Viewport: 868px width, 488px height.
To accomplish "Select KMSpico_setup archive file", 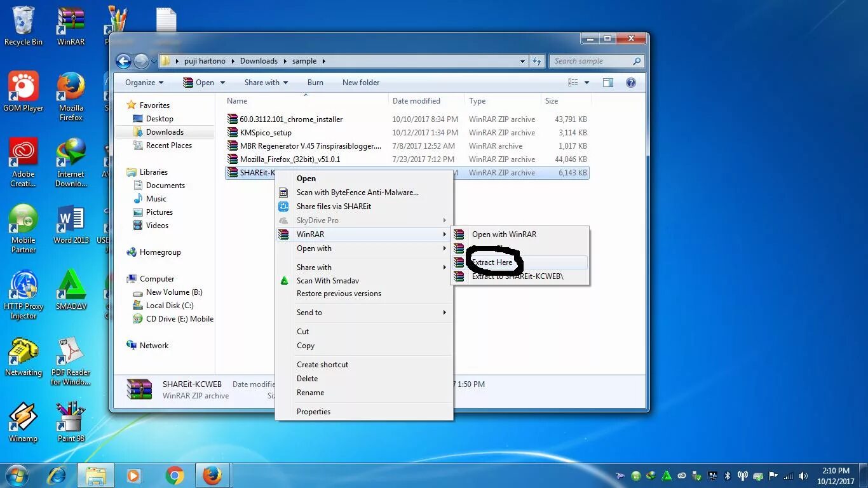I will pyautogui.click(x=407, y=133).
